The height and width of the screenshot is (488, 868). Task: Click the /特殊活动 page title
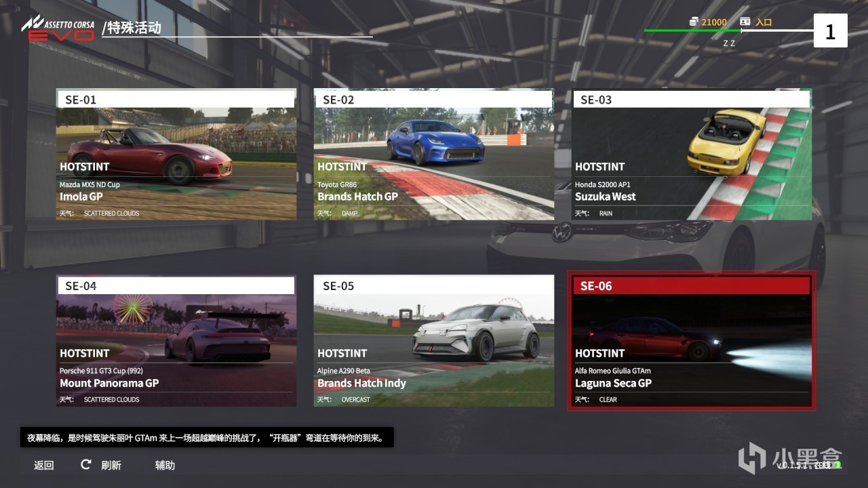(132, 28)
